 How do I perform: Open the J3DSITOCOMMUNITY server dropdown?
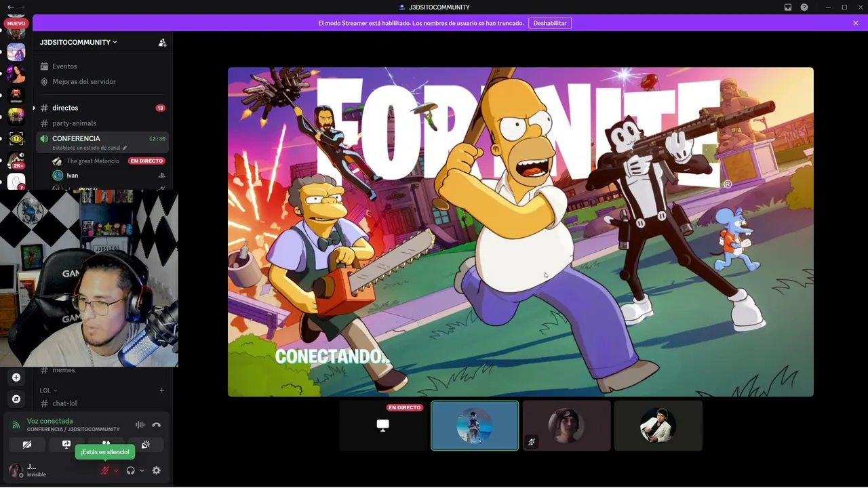click(x=79, y=42)
